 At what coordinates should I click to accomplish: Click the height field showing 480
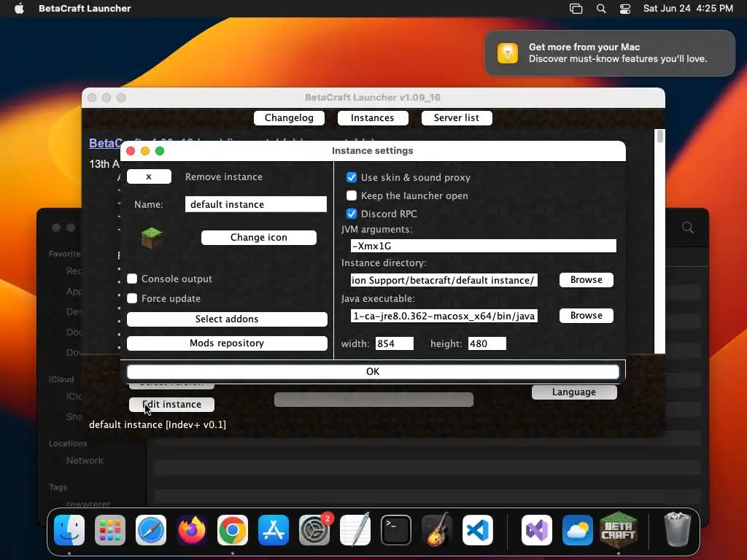(x=487, y=343)
